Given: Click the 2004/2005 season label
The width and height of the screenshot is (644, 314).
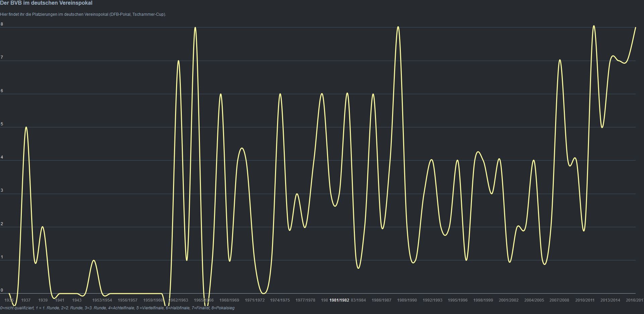Looking at the screenshot, I should tap(534, 300).
